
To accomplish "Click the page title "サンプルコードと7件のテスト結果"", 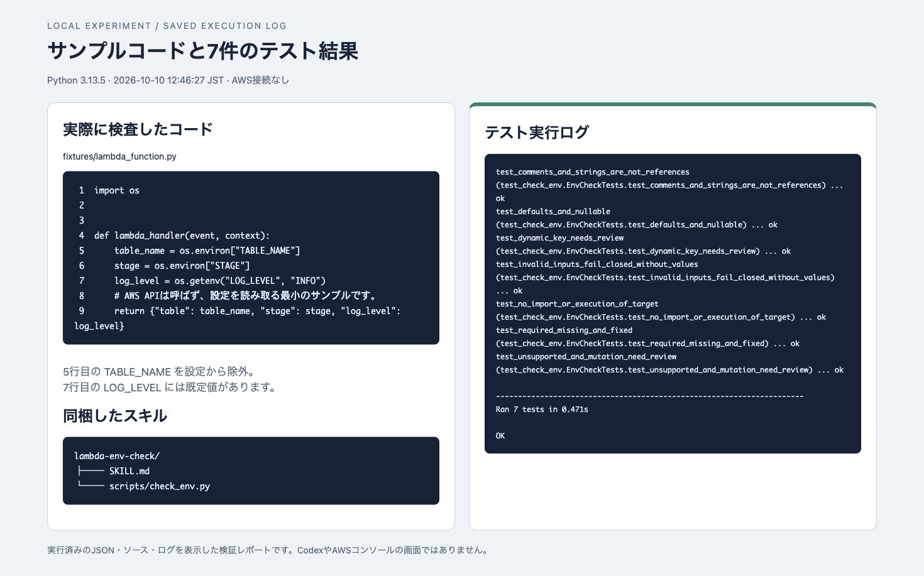I will (202, 51).
